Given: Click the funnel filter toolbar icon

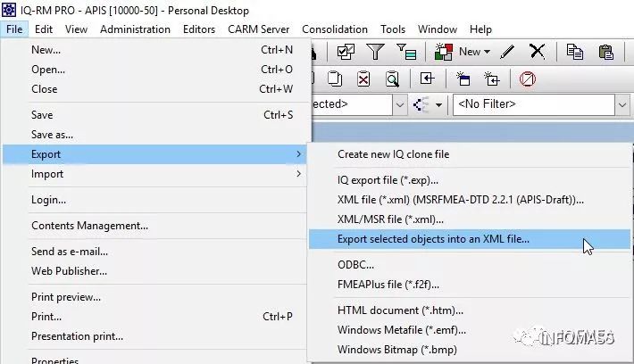Looking at the screenshot, I should point(375,52).
